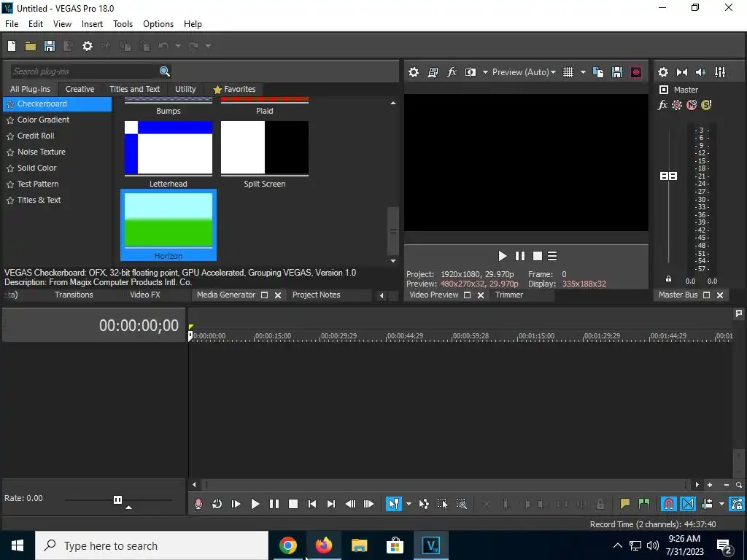Open the redo history dropdown arrow
The image size is (747, 560).
click(208, 46)
